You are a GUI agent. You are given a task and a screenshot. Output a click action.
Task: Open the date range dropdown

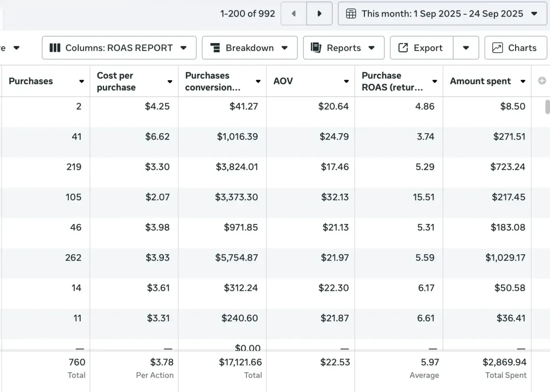point(534,14)
